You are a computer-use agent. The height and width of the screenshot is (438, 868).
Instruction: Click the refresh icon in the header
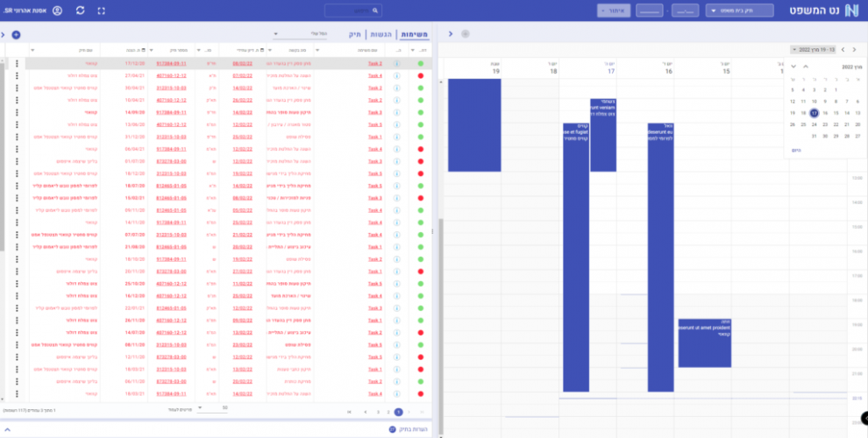pyautogui.click(x=81, y=11)
